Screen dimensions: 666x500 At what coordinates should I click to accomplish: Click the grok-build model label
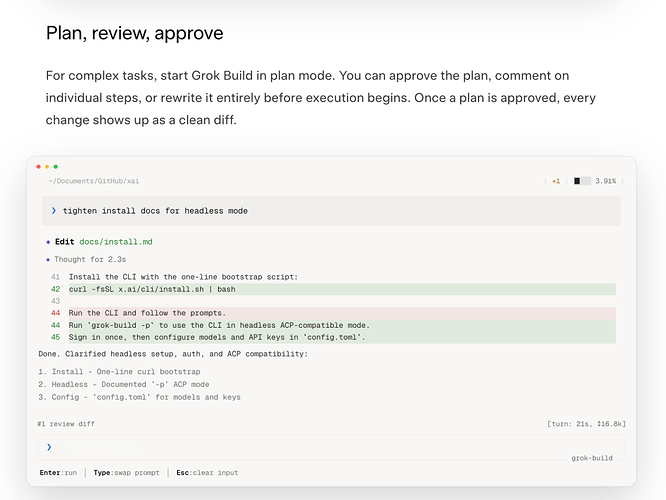coord(592,458)
